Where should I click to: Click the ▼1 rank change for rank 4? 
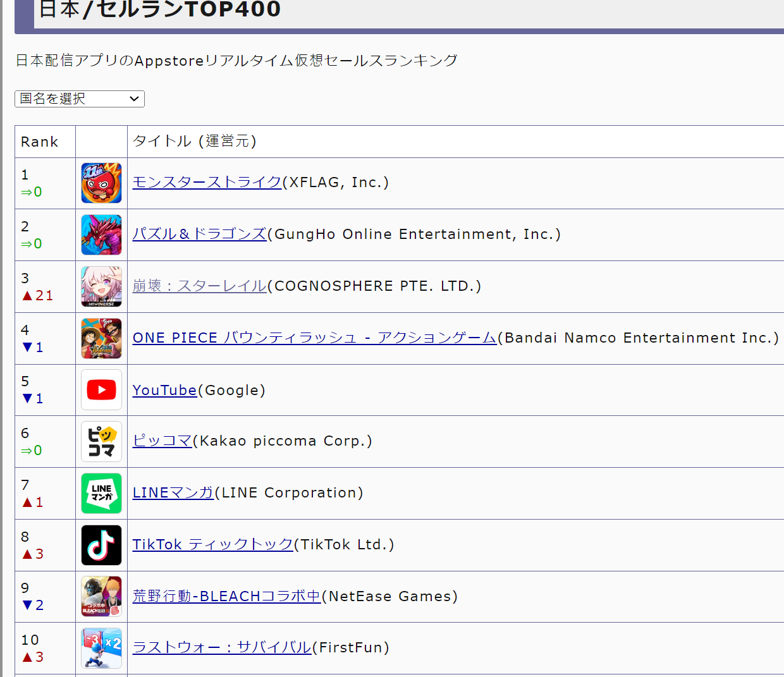point(32,347)
